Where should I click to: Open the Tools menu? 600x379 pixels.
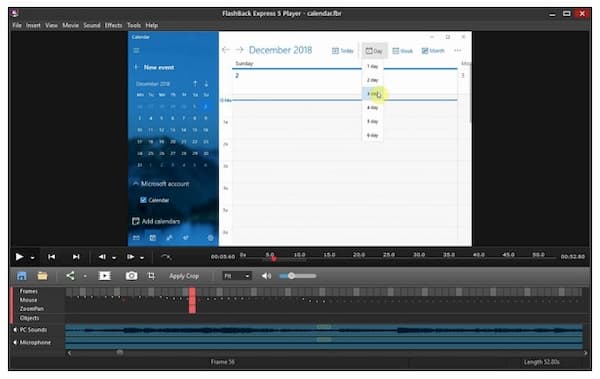(x=134, y=25)
